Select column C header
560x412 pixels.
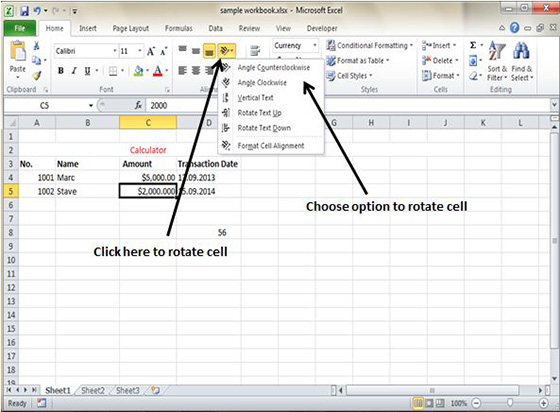click(148, 123)
